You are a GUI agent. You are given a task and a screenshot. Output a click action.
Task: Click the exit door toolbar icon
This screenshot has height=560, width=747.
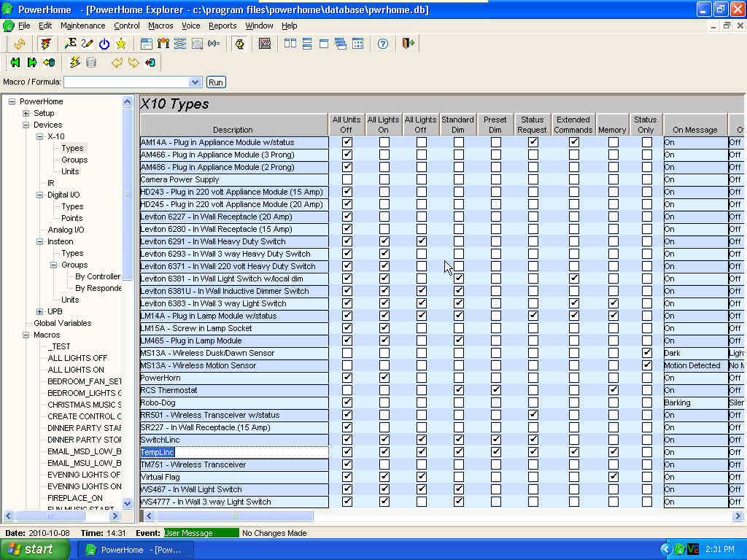409,44
